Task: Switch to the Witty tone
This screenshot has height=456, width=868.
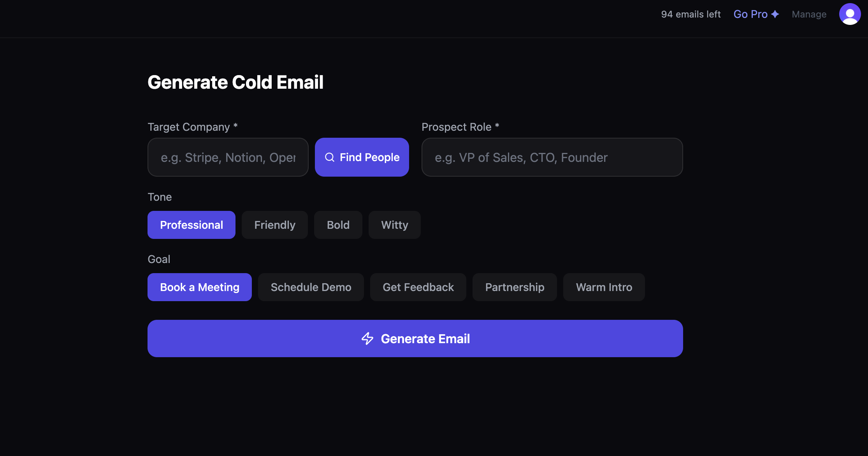Action: [394, 224]
